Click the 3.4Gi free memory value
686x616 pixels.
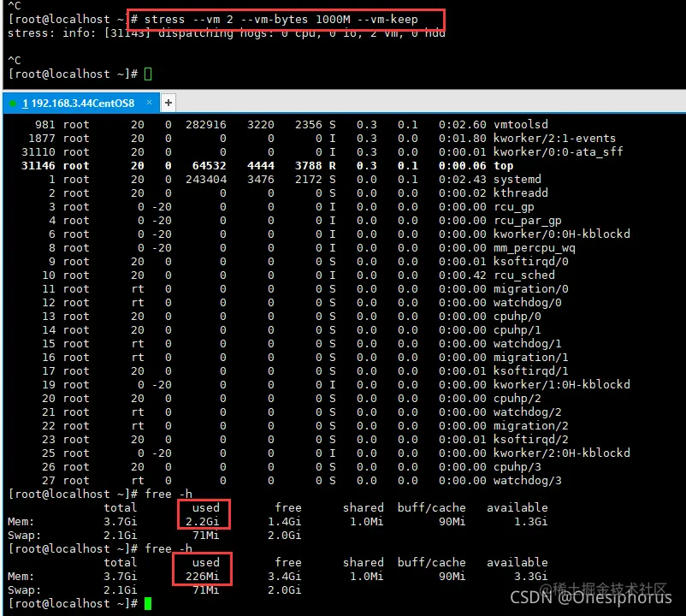tap(284, 576)
